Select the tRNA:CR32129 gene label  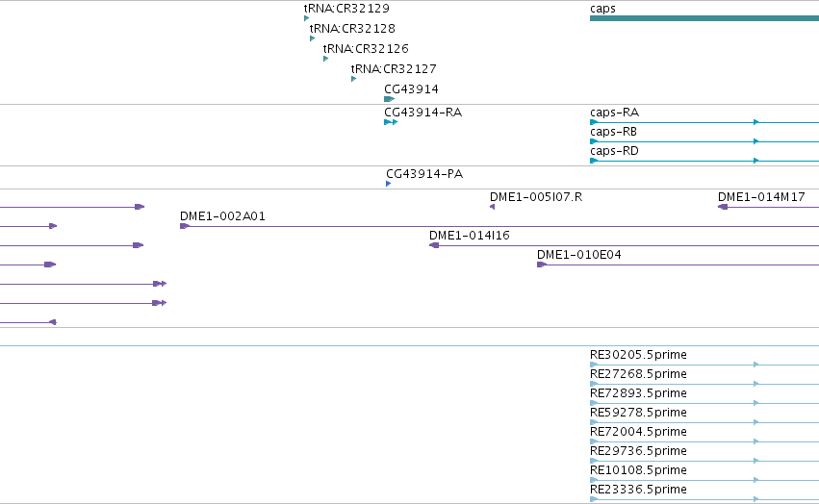tap(346, 9)
